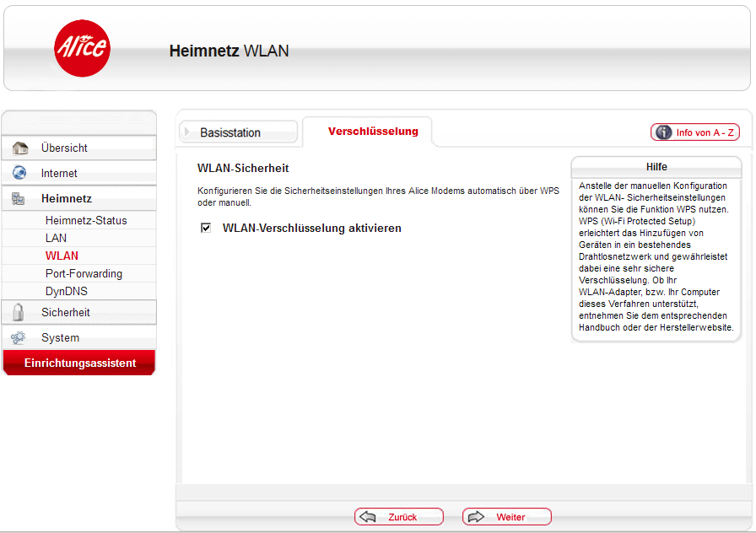Start the Einrichtungsassistent
The image size is (756, 533).
79,363
